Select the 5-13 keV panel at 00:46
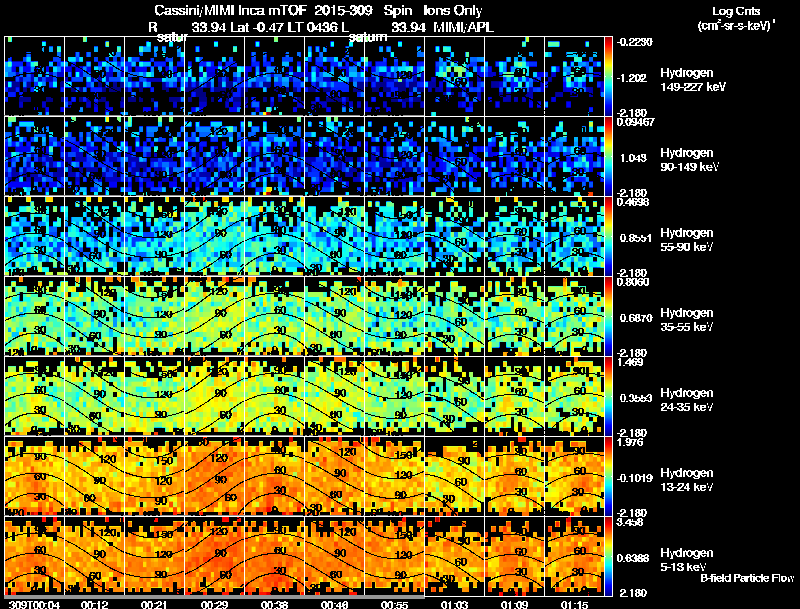This screenshot has height=609, width=800. click(334, 556)
